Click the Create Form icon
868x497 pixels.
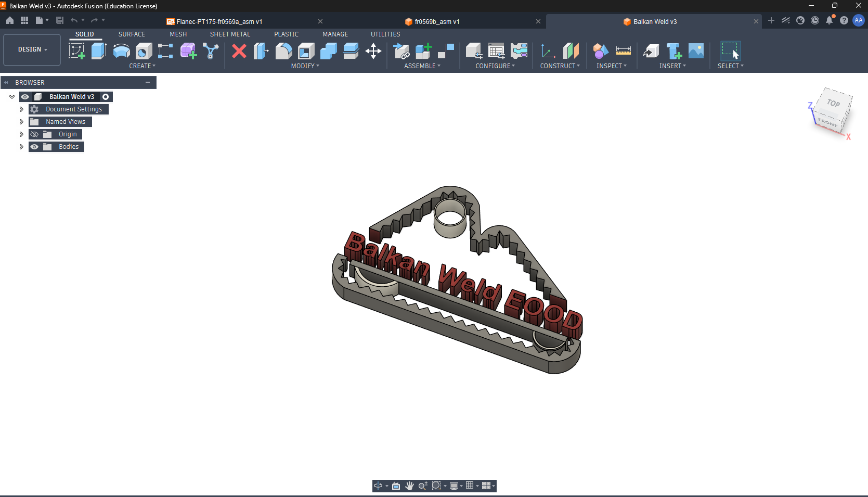tap(188, 51)
